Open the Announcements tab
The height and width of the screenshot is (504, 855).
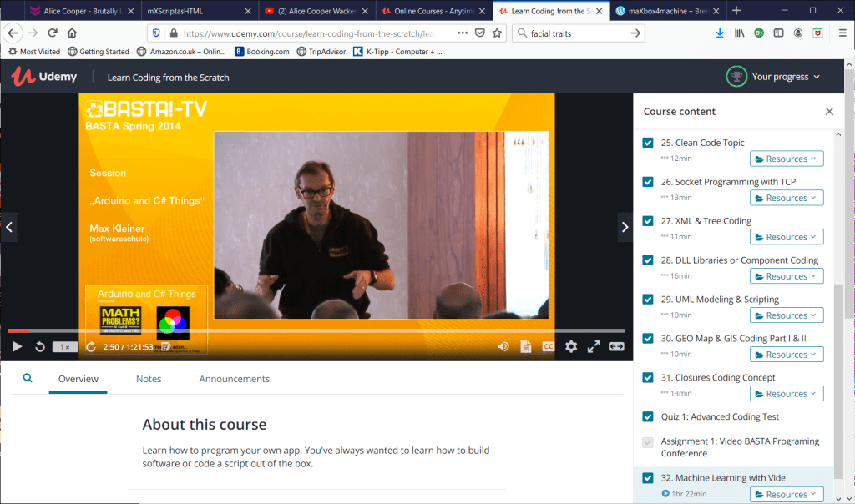coord(234,379)
